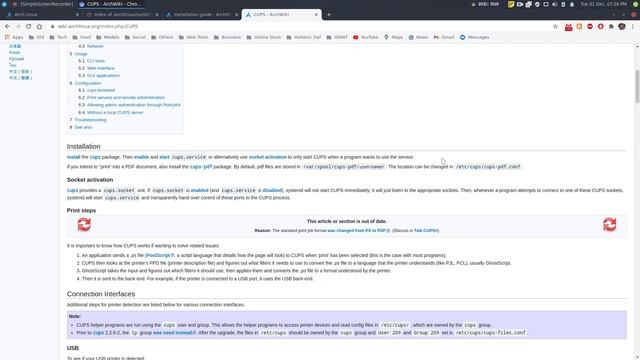Expand the Tech bookmarks folder
This screenshot has width=640, height=360.
tap(58, 37)
